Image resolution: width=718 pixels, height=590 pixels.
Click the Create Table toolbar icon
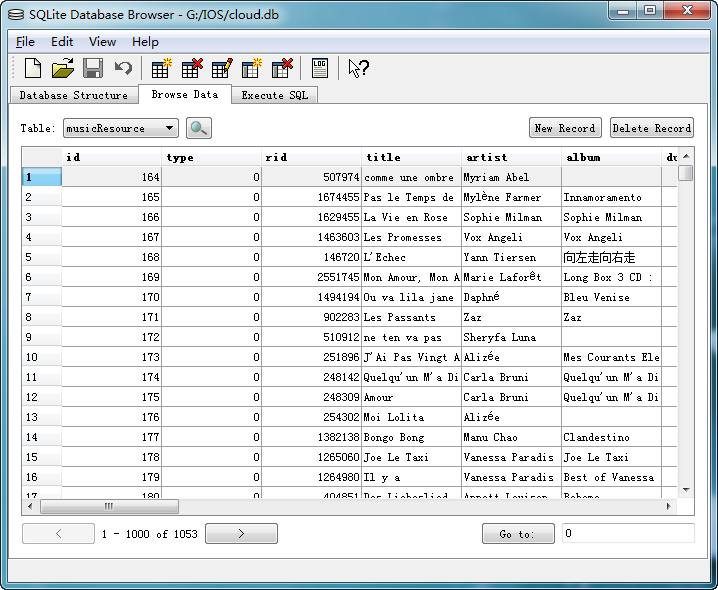(x=161, y=68)
